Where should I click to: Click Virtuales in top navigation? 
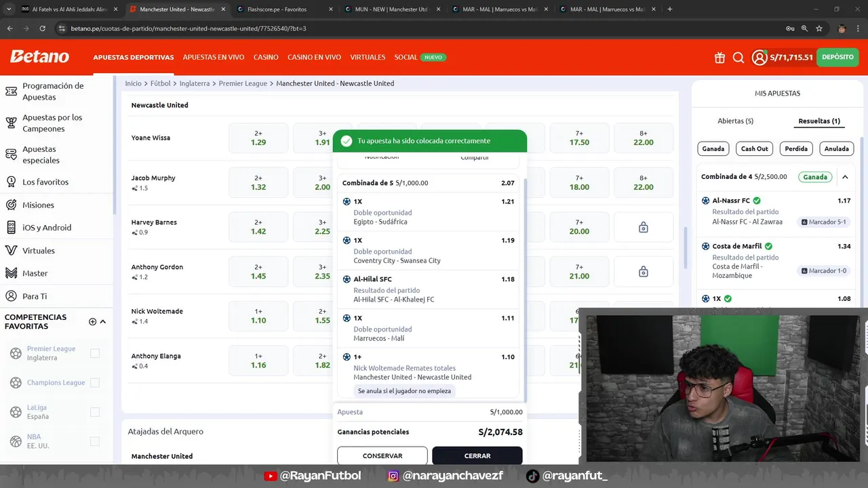pos(368,58)
